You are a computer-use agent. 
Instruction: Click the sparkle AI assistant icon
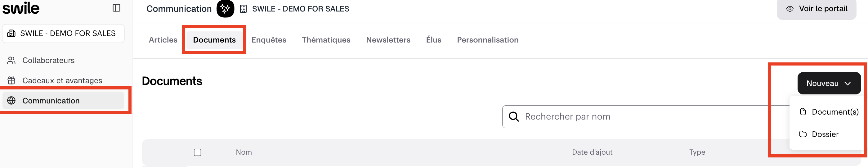225,9
